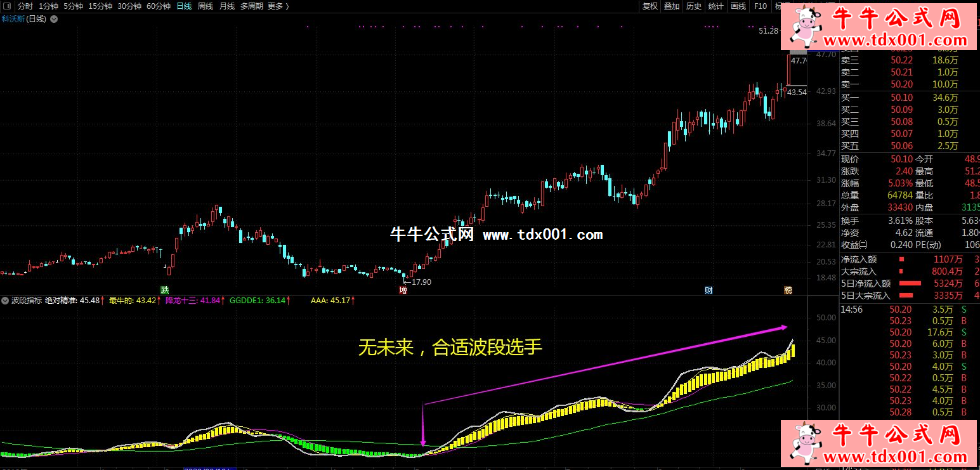Click the 复权 toolbar button
Screen dimensions: 980x470
coord(650,6)
